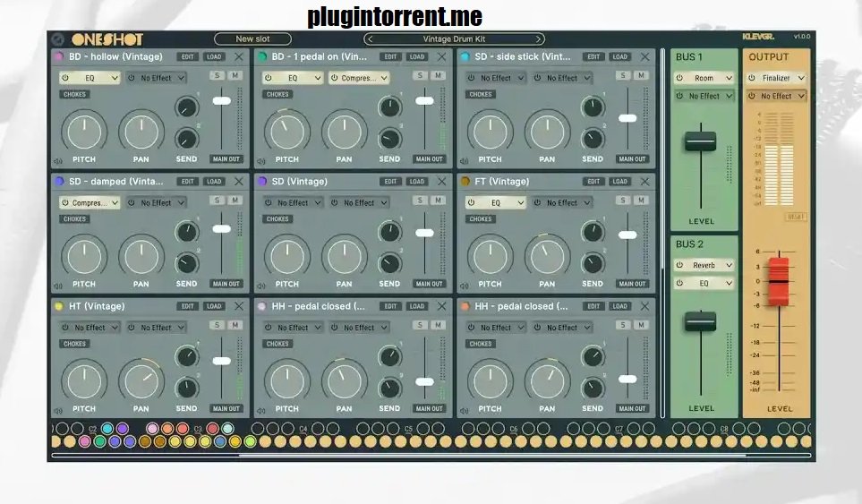Go to previous kit with left arrow
Viewport: 862px width, 504px height.
(x=371, y=39)
